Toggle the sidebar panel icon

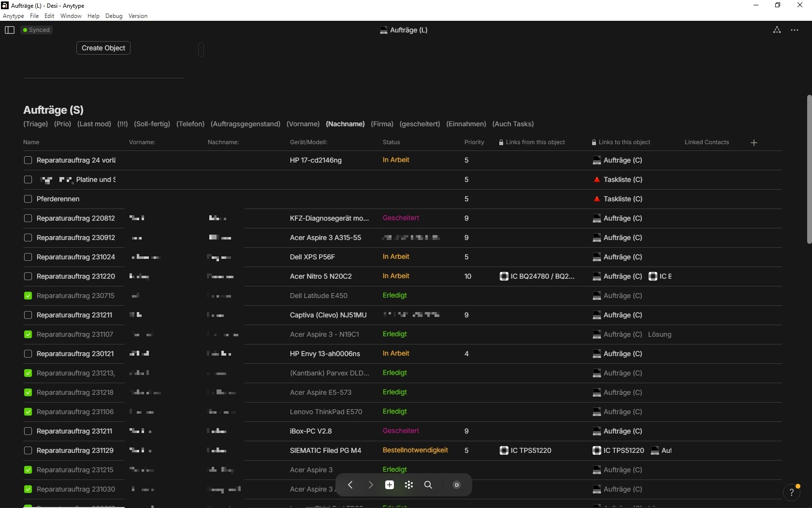click(10, 30)
